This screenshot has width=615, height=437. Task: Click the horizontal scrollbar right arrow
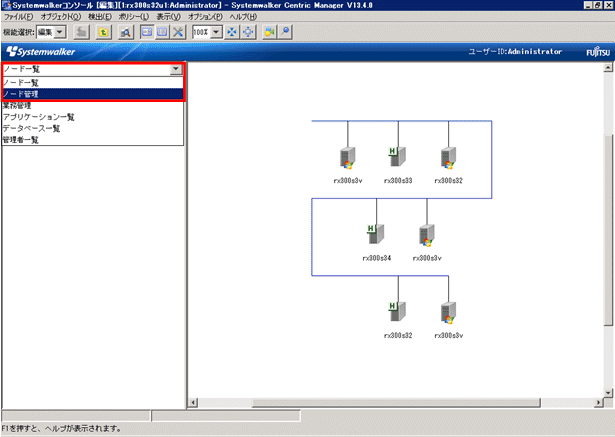point(599,402)
